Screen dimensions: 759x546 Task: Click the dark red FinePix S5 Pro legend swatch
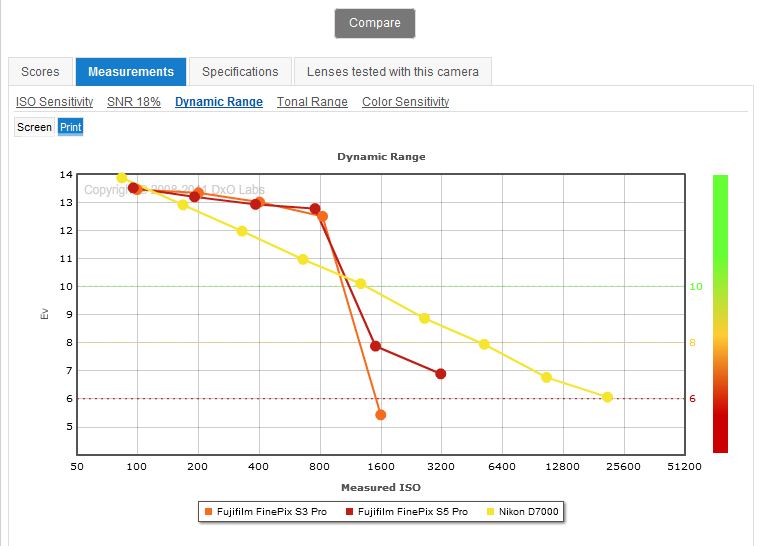pyautogui.click(x=349, y=512)
